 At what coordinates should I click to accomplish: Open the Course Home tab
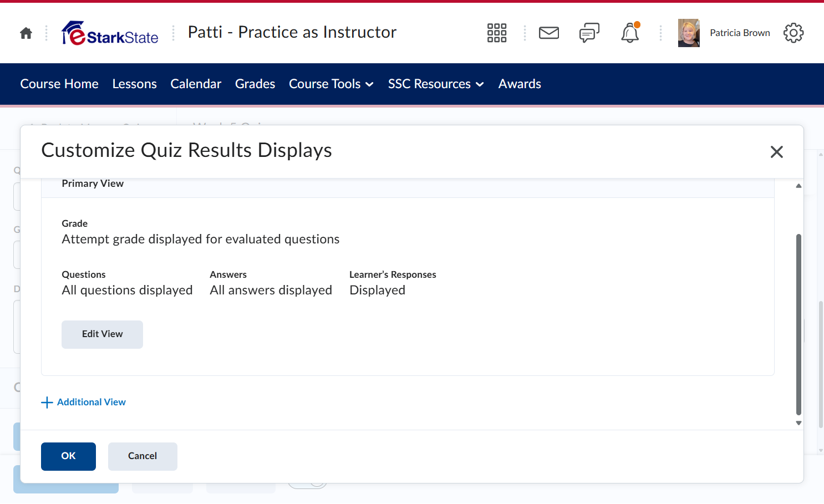click(59, 84)
